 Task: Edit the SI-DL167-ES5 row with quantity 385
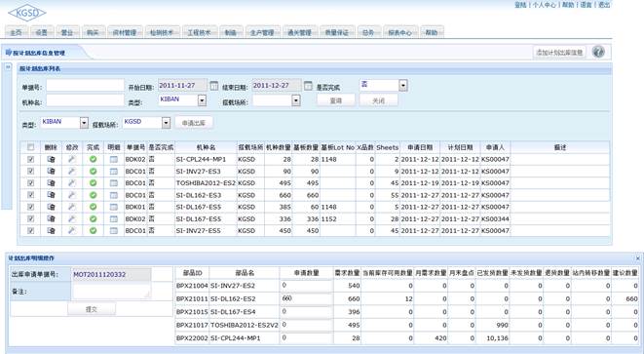pos(72,207)
